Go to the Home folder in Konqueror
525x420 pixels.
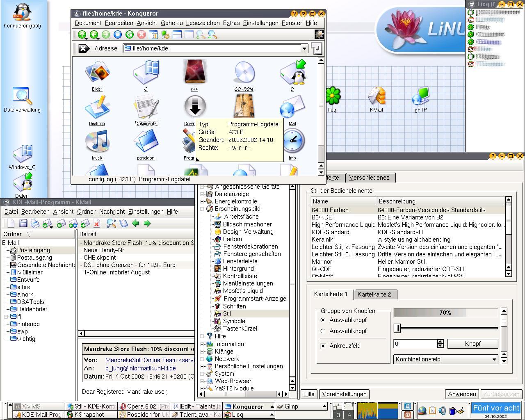coord(118,35)
